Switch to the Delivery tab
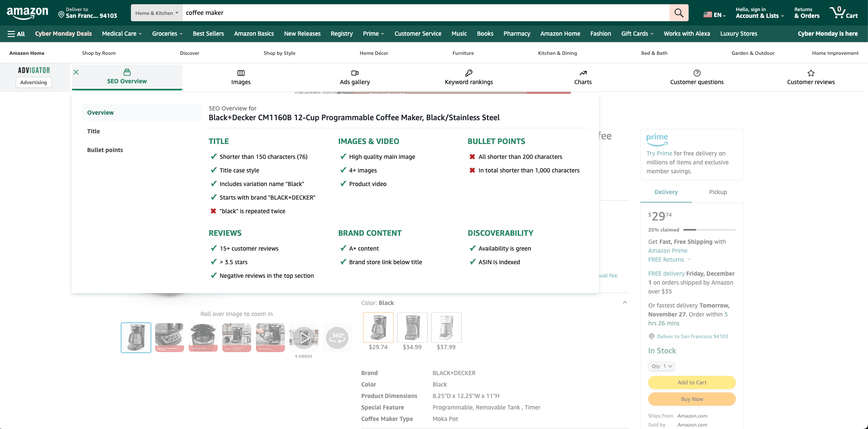 666,192
